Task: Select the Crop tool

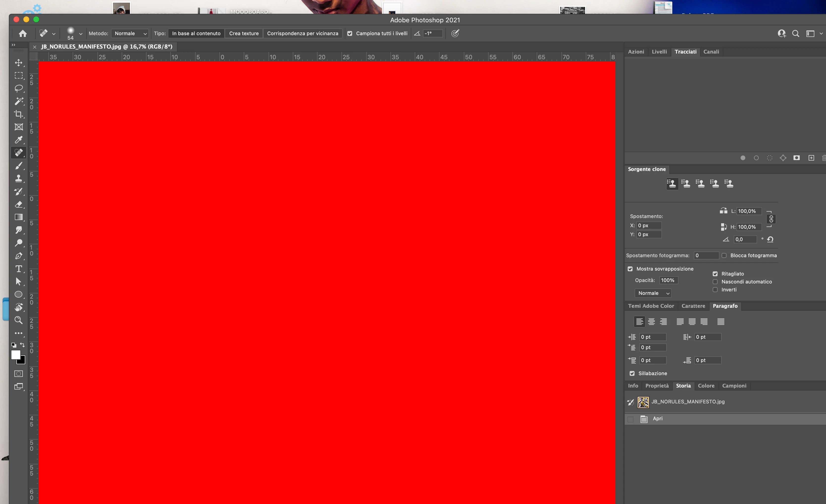Action: coord(19,114)
